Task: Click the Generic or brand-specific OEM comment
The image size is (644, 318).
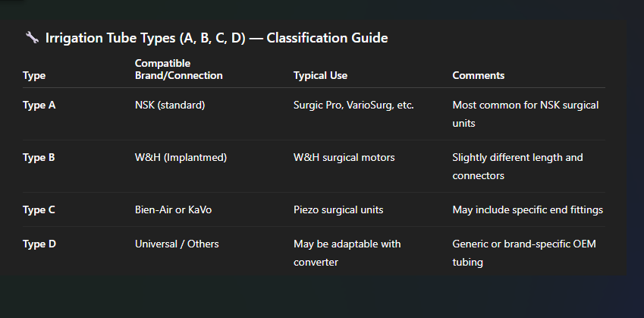Action: tap(524, 253)
